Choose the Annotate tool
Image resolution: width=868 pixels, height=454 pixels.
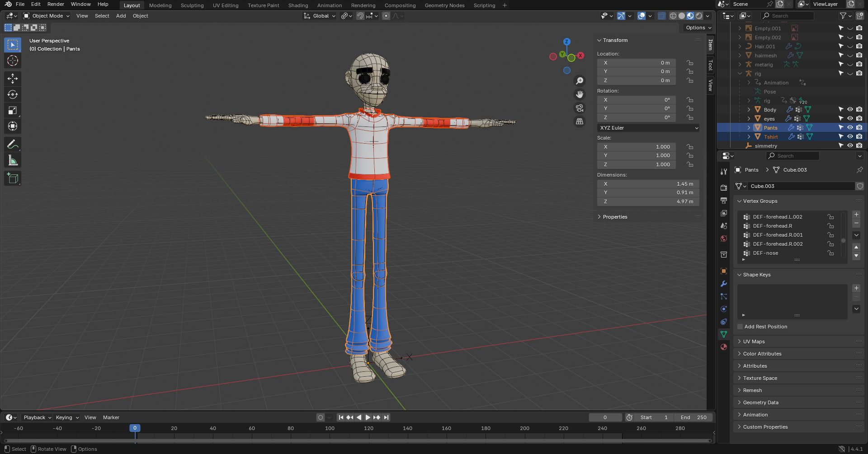pos(12,145)
